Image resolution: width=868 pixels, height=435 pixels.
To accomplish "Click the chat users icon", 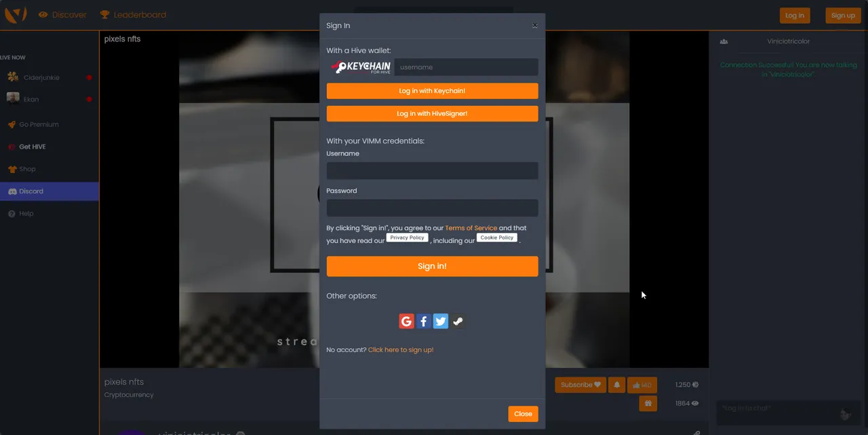I will pyautogui.click(x=724, y=41).
